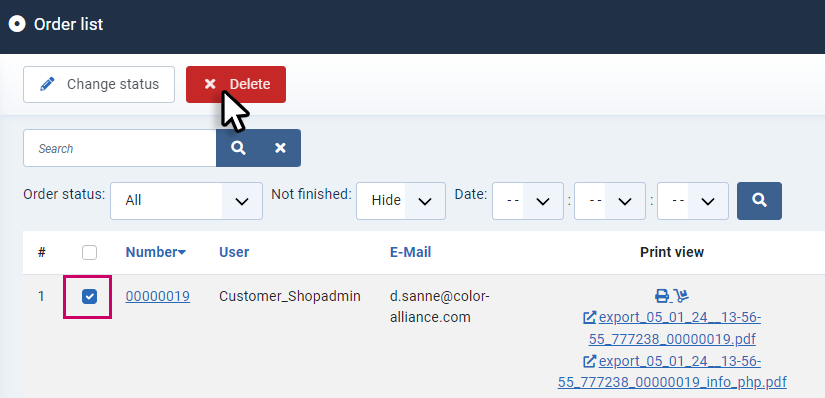Uncheck the checkbox for order 00000019
The image size is (825, 398).
point(89,296)
